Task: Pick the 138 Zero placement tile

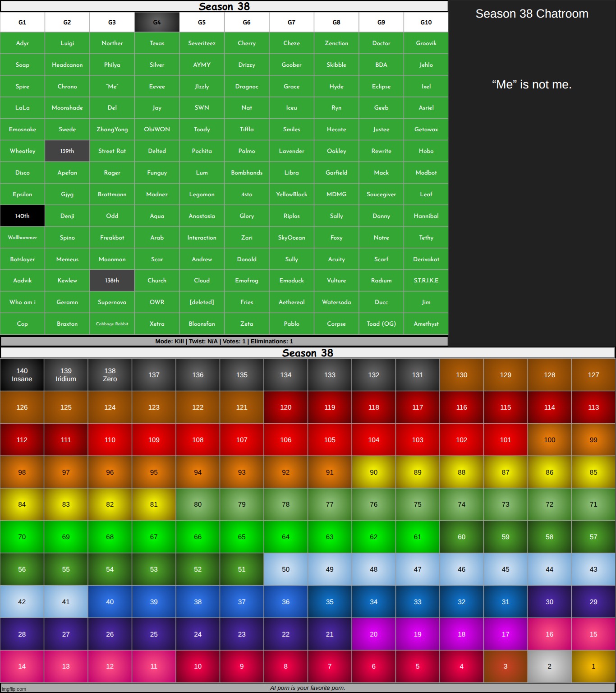Action: [110, 375]
